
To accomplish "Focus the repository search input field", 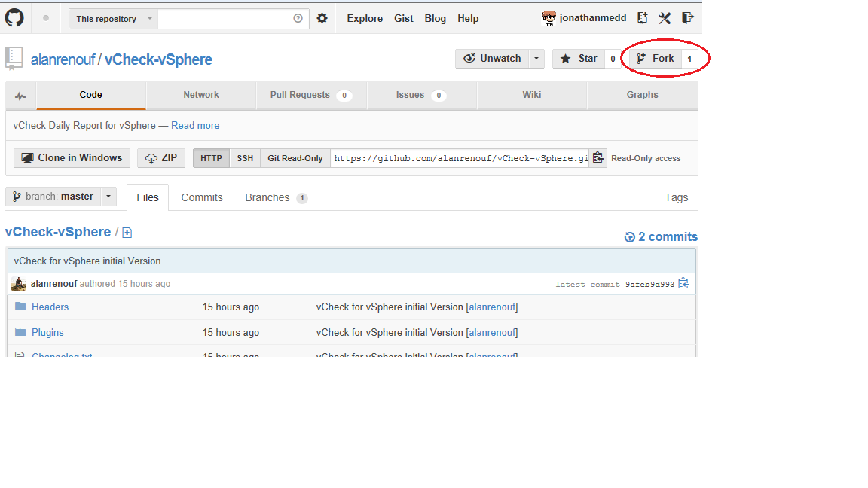I will point(225,19).
